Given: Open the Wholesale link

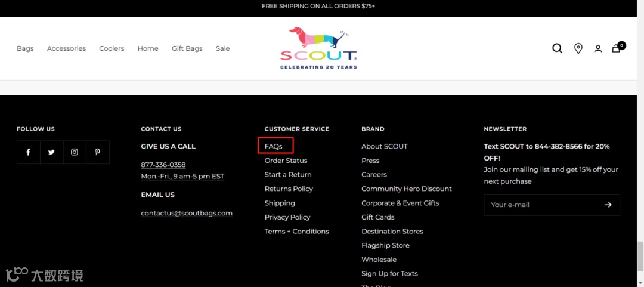Looking at the screenshot, I should [379, 260].
